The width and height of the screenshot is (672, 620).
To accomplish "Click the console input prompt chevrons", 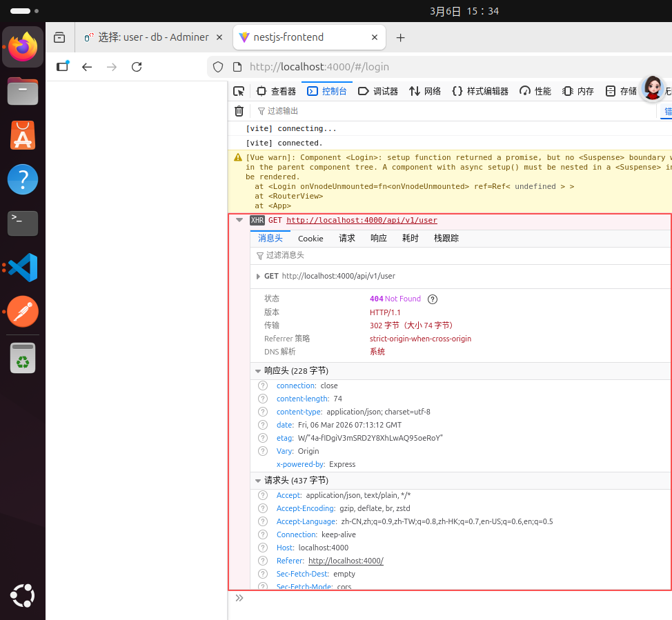I will point(239,598).
